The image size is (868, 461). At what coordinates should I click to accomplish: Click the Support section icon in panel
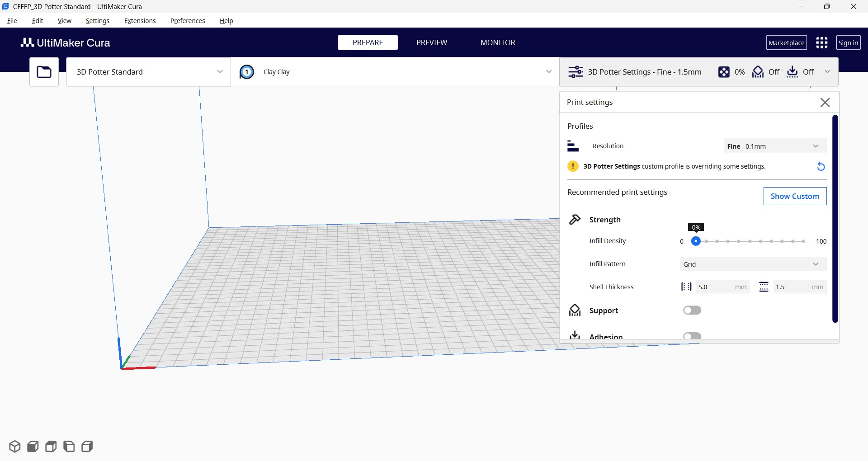click(x=575, y=310)
